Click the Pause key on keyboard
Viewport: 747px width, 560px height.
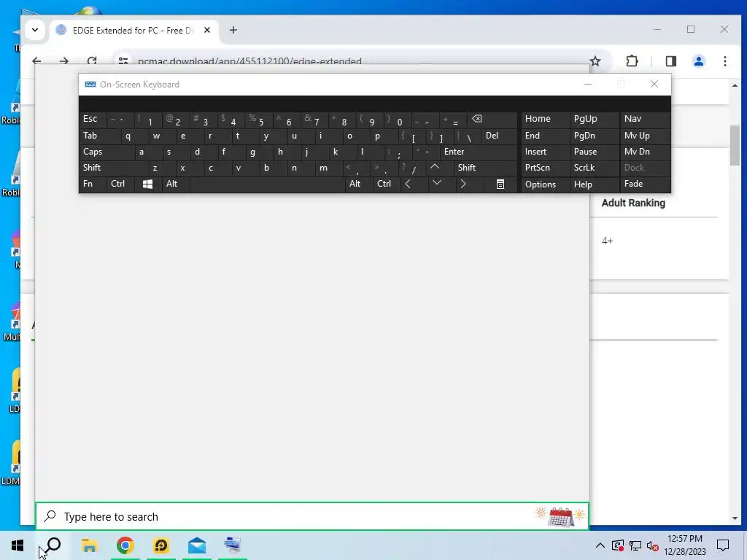[594, 152]
